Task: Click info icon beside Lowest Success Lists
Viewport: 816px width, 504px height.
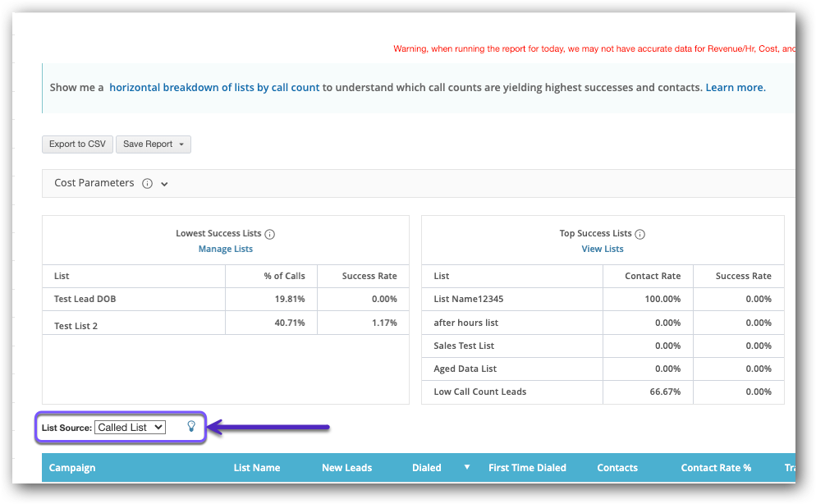Action: pos(270,234)
